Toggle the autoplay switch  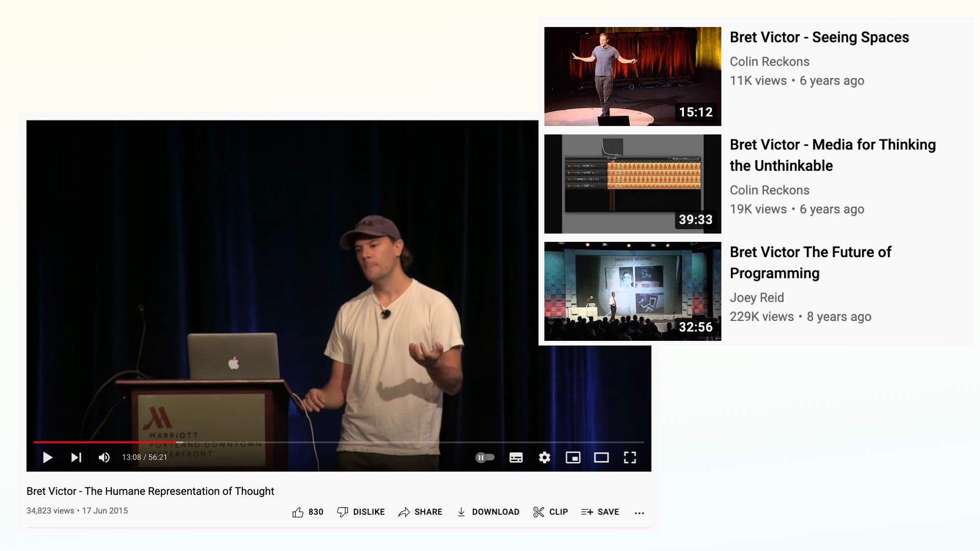[485, 458]
